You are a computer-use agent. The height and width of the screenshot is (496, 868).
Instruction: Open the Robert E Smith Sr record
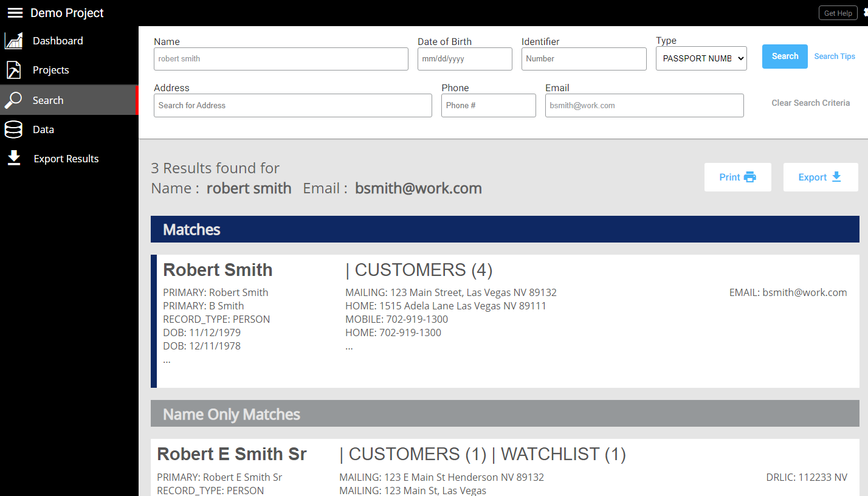tap(232, 454)
